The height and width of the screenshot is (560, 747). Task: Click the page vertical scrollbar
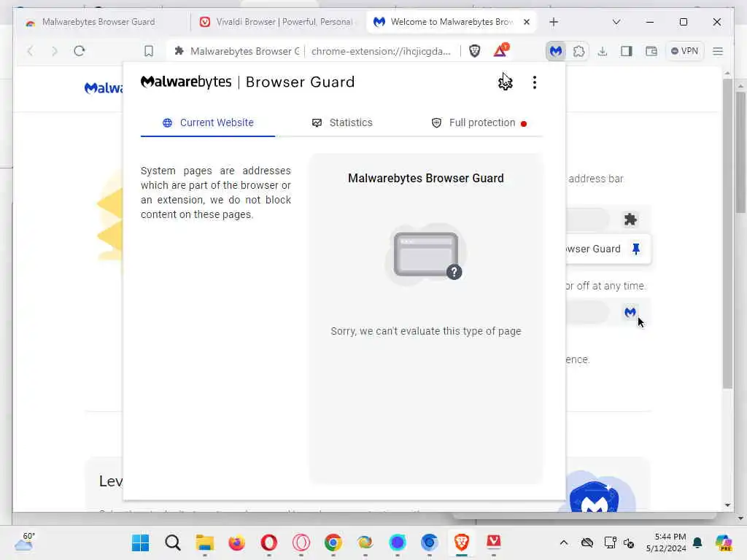coord(727,233)
